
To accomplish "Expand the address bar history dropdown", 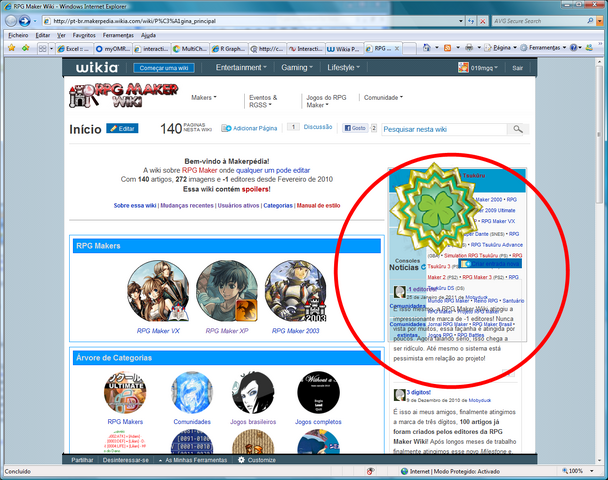I will [461, 21].
